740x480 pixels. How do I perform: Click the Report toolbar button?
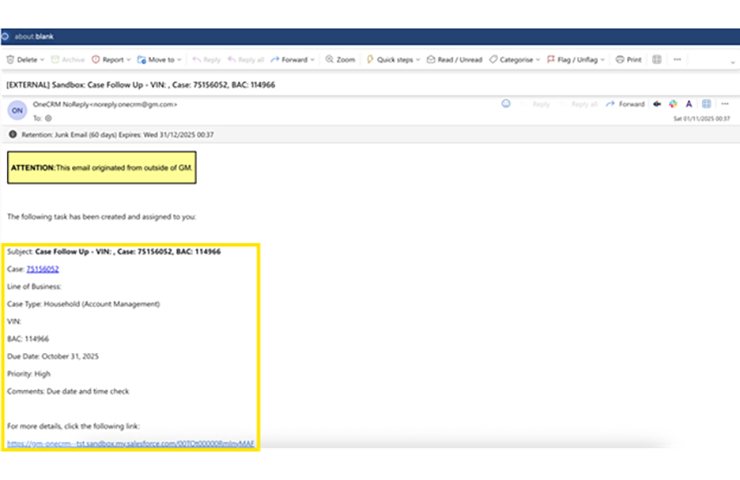click(108, 60)
